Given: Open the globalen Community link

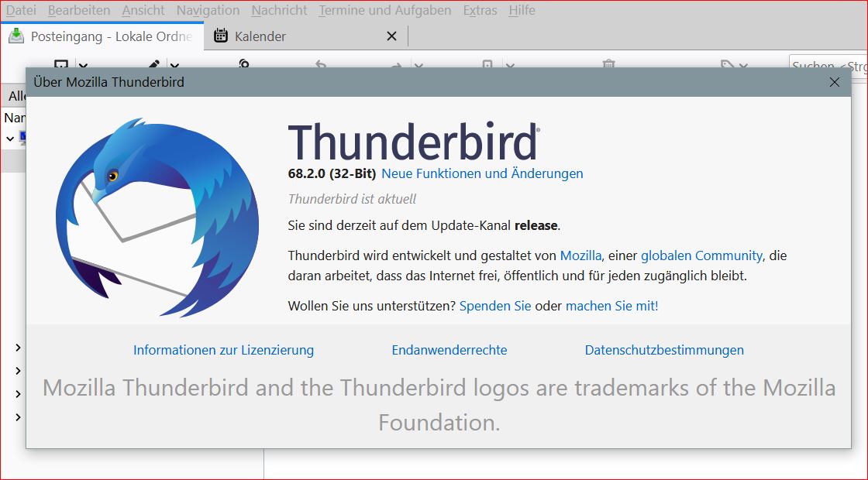Looking at the screenshot, I should click(x=701, y=255).
